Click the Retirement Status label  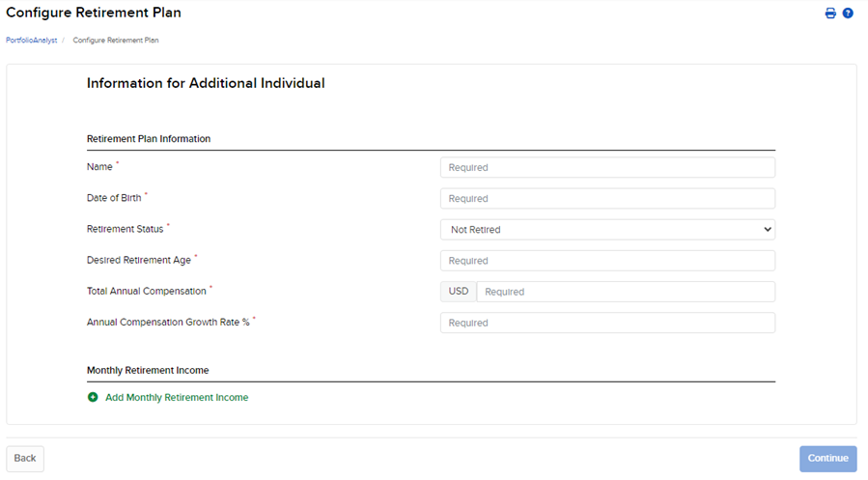(x=125, y=229)
